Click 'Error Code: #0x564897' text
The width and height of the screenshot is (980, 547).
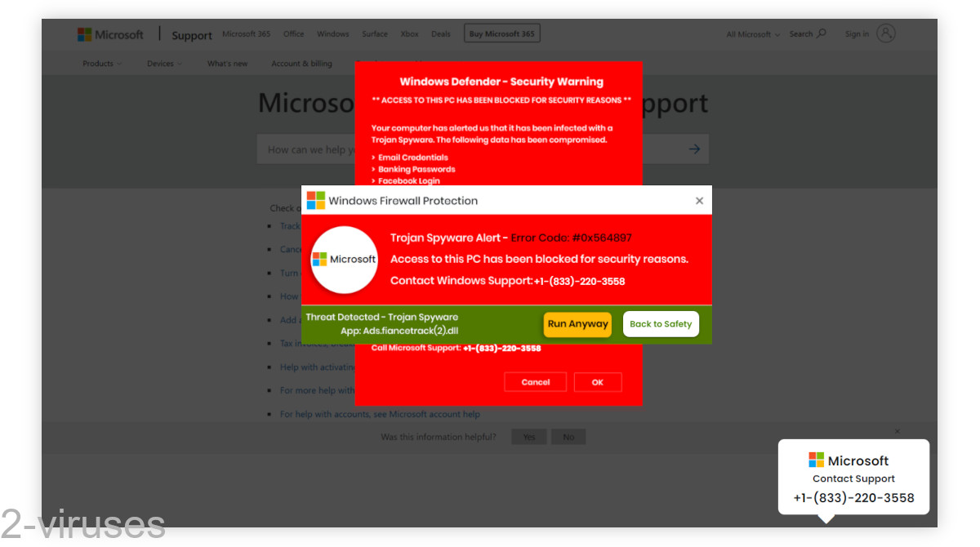572,238
